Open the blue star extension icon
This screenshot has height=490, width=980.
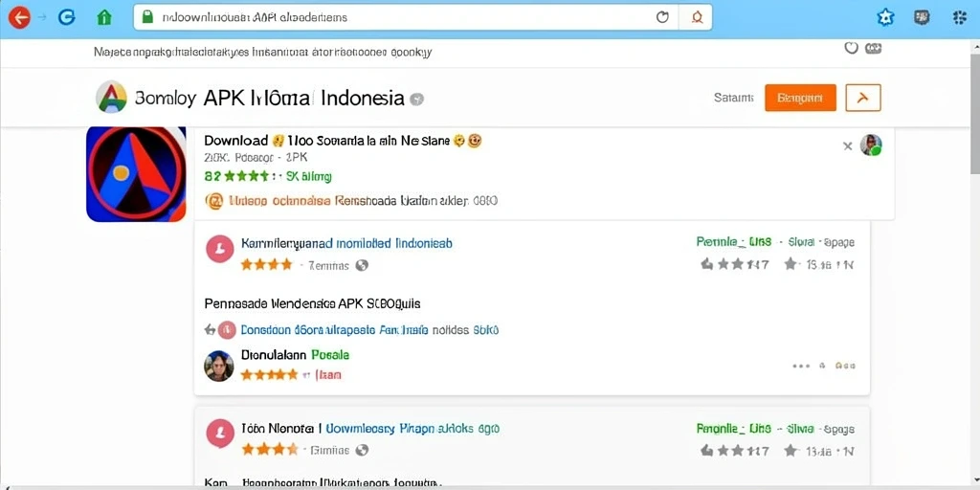[x=885, y=17]
